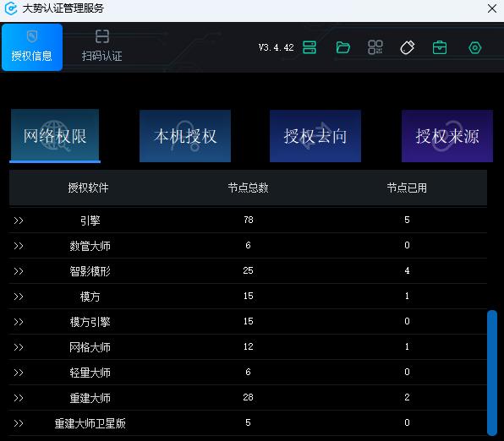Open the 网络权限 card
This screenshot has height=441, width=504.
(55, 136)
